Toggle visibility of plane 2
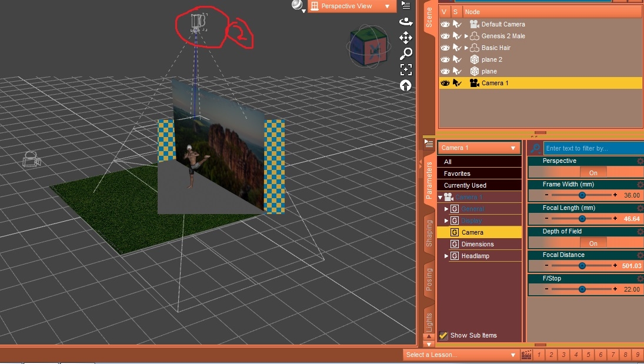The image size is (644, 364). (445, 59)
